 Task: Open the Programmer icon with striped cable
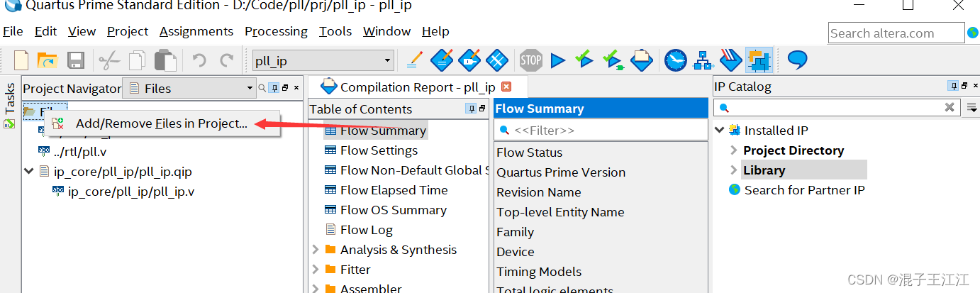730,60
